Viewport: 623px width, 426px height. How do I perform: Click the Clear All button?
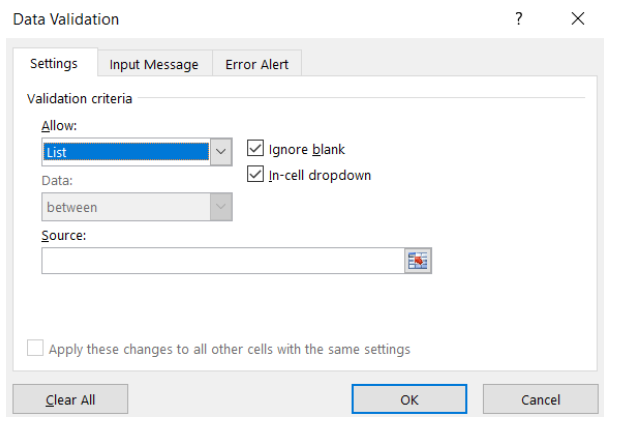70,399
